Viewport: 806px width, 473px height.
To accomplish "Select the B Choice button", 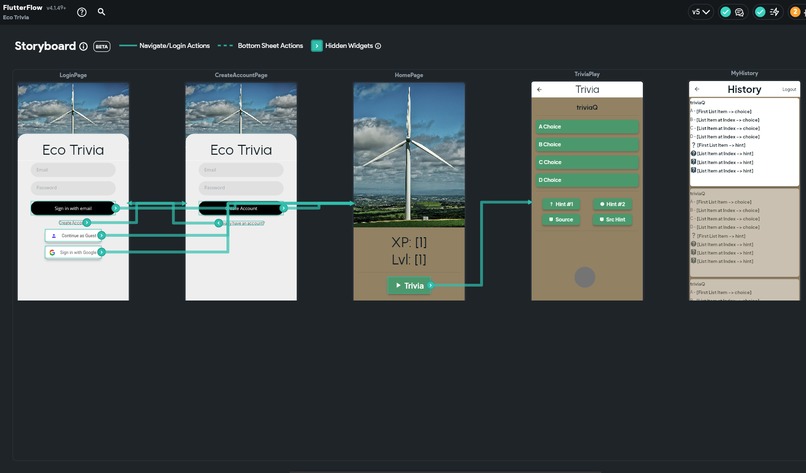I will tap(587, 144).
